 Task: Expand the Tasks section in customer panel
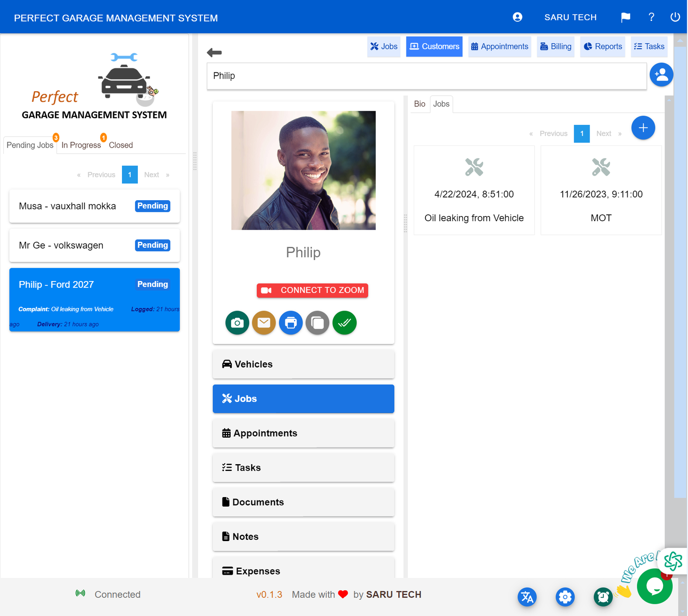(x=303, y=468)
